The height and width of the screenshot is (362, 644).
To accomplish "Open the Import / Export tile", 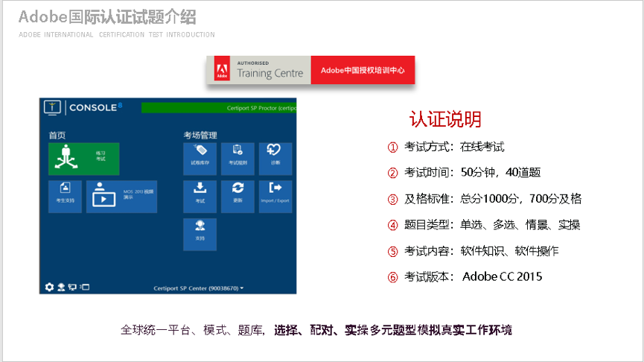I will pos(275,197).
